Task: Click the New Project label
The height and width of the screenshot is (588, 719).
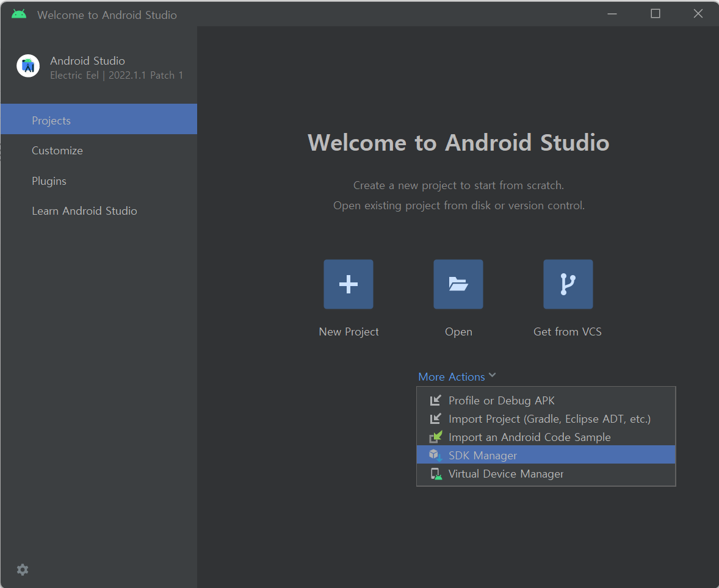Action: point(349,332)
